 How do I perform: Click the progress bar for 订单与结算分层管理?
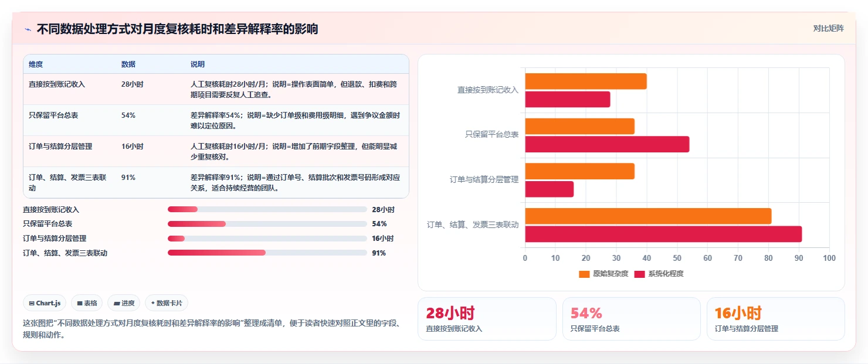pyautogui.click(x=267, y=239)
